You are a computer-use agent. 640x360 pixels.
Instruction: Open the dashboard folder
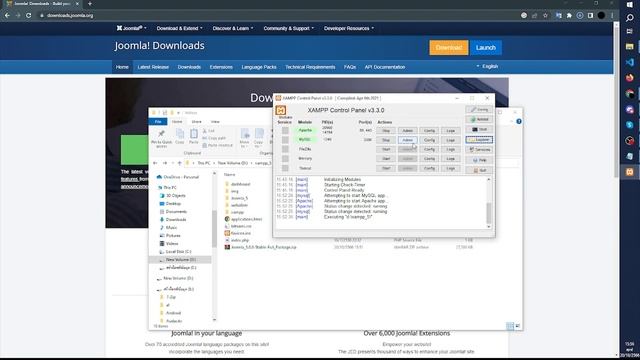(x=240, y=184)
